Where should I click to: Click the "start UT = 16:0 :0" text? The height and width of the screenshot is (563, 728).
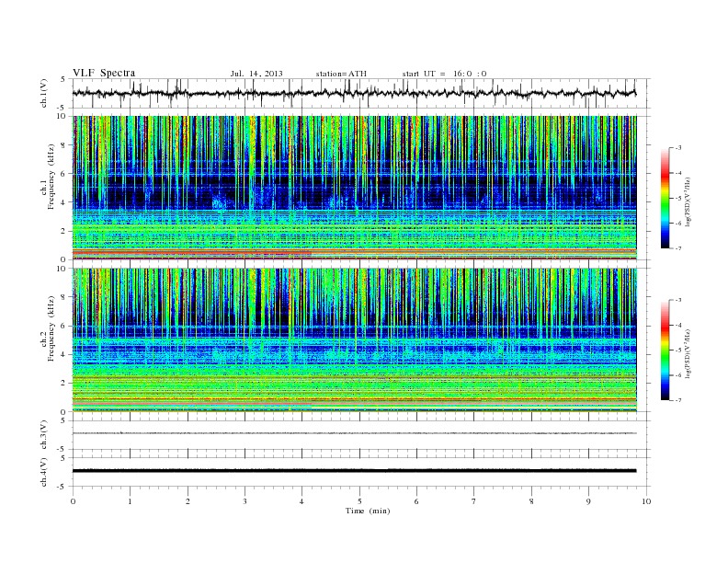(x=444, y=74)
